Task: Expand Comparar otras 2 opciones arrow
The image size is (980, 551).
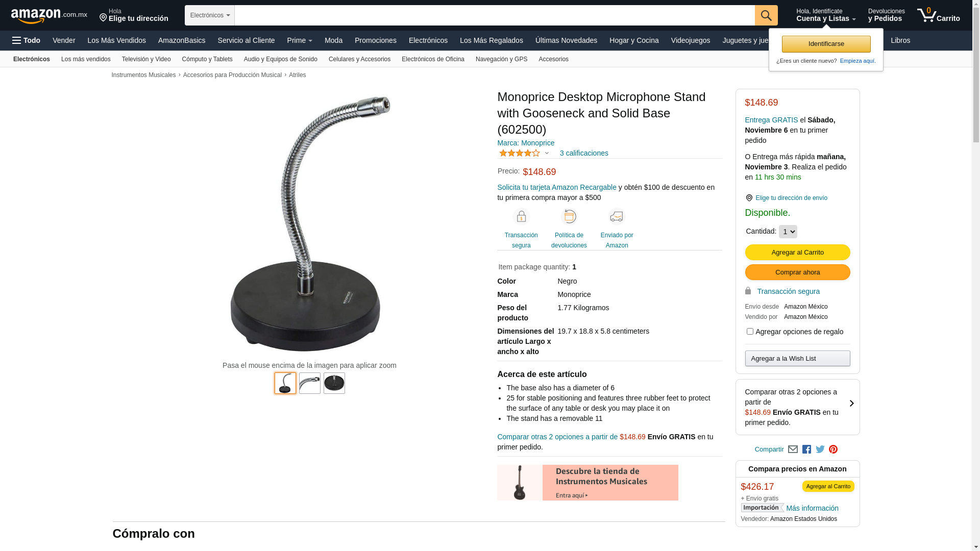Action: click(x=851, y=404)
